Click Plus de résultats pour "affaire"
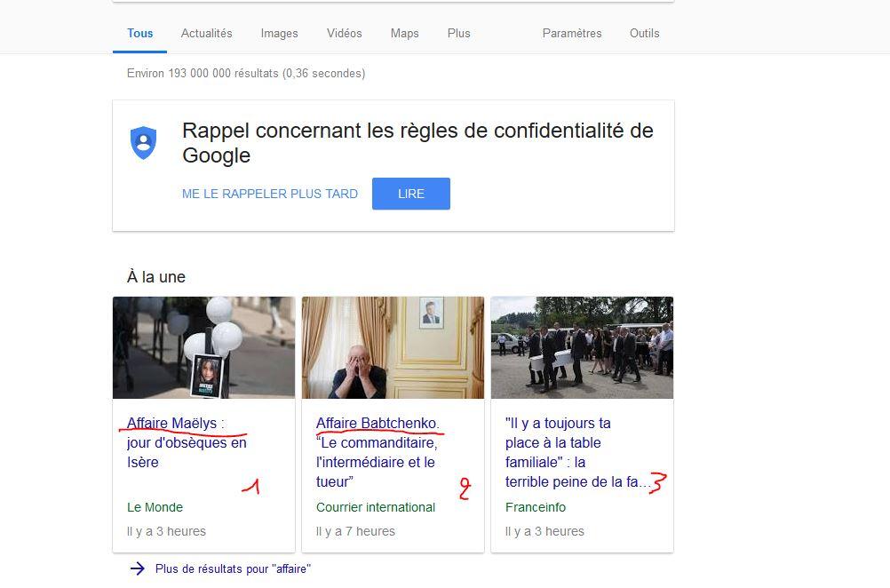The width and height of the screenshot is (890, 588). coord(233,568)
